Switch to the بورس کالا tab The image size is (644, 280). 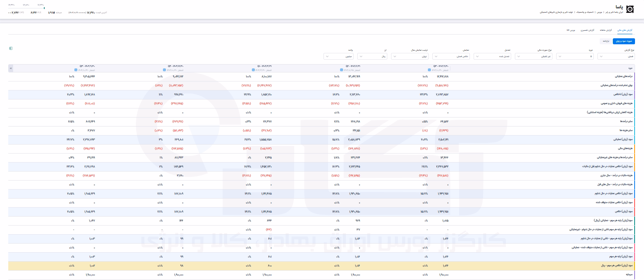click(x=571, y=30)
